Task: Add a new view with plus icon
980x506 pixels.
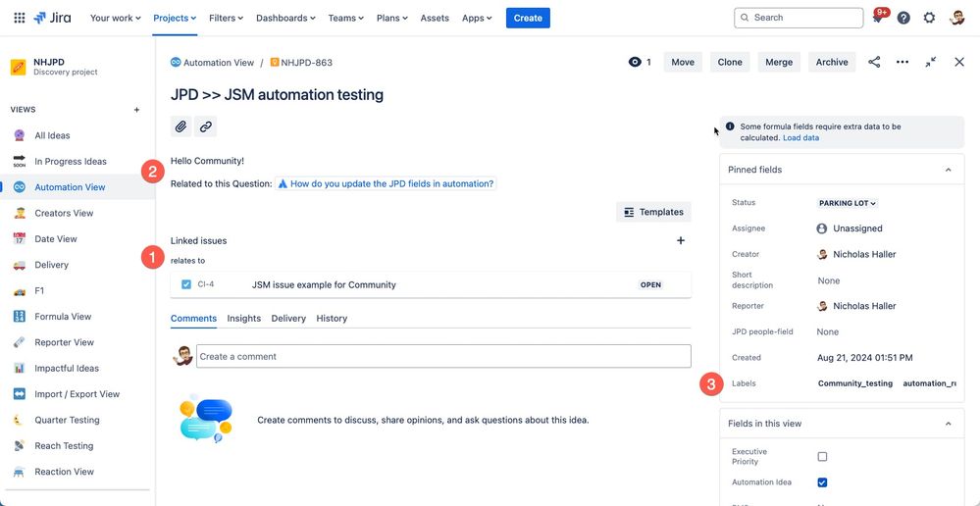Action: pos(137,110)
